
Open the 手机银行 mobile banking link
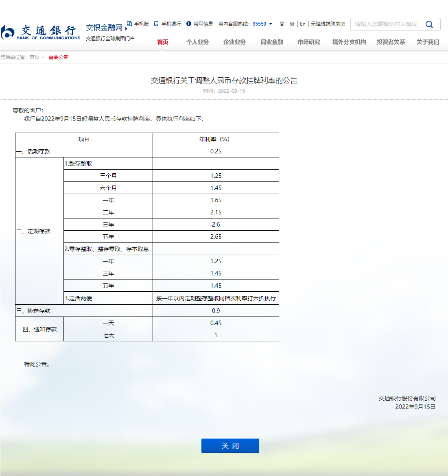point(168,24)
